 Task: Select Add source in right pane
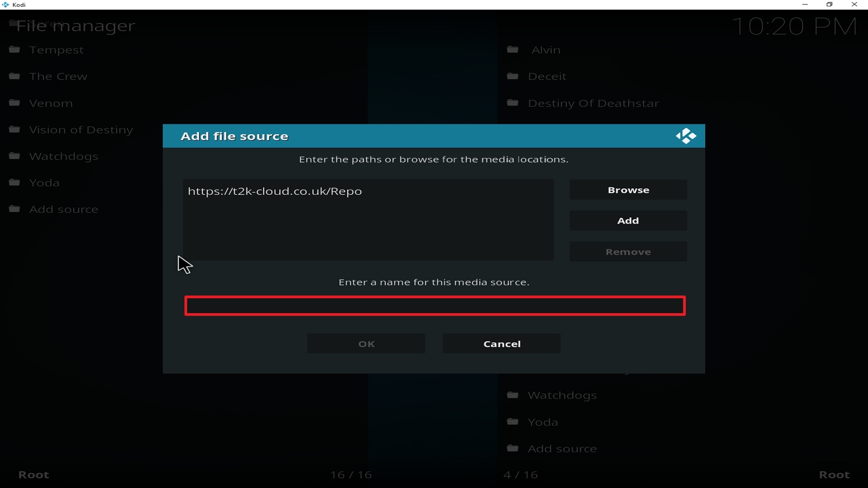tap(562, 449)
